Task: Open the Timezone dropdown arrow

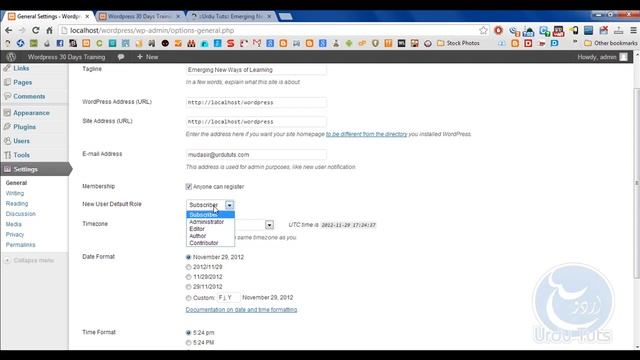Action: point(269,225)
